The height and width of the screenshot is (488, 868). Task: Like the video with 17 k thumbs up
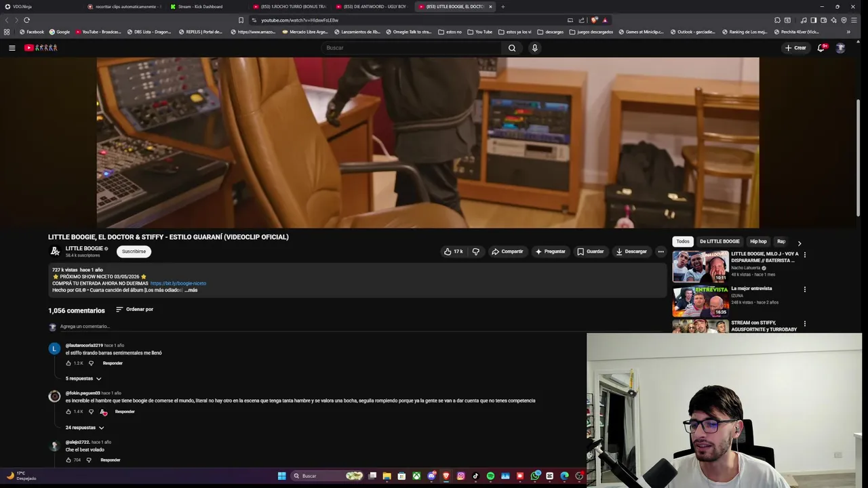point(453,251)
